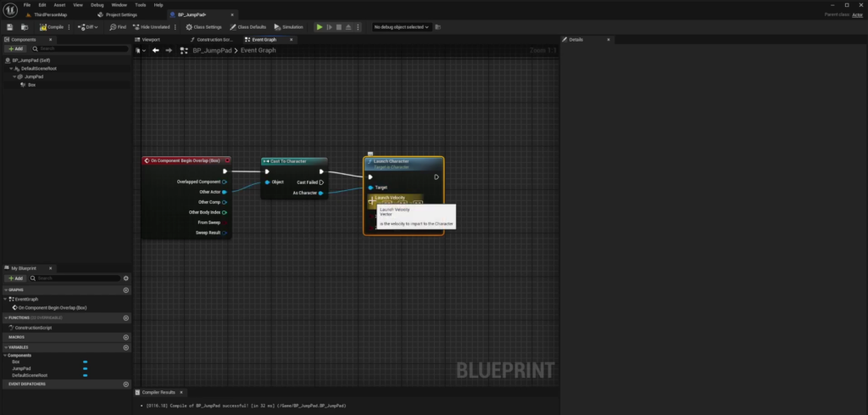Navigate back with the left arrow in graph
The width and height of the screenshot is (868, 415).
156,50
